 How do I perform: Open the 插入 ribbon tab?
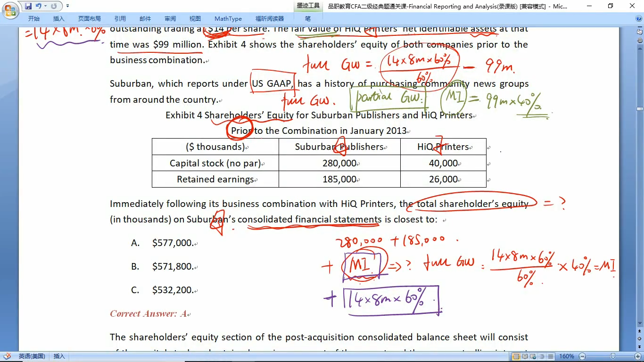coord(59,19)
